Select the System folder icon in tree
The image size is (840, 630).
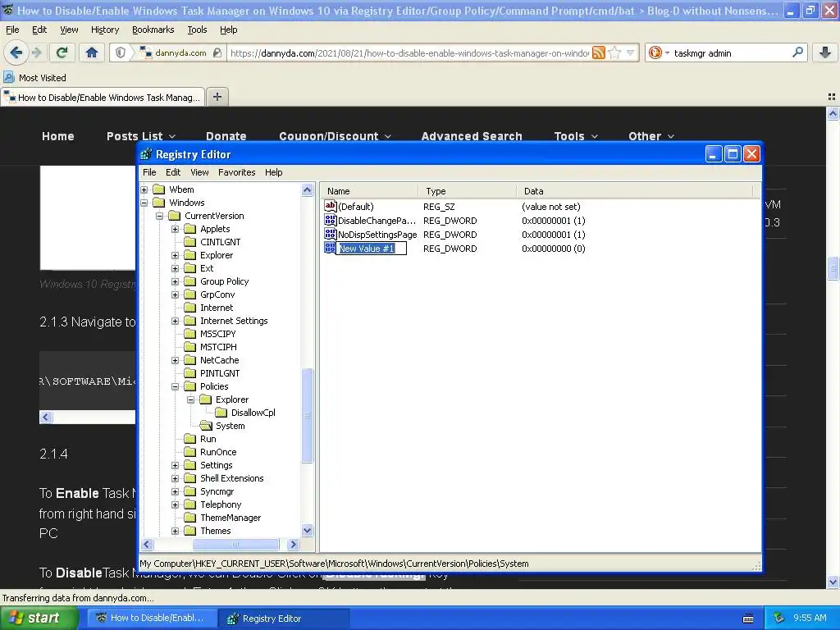(x=206, y=426)
